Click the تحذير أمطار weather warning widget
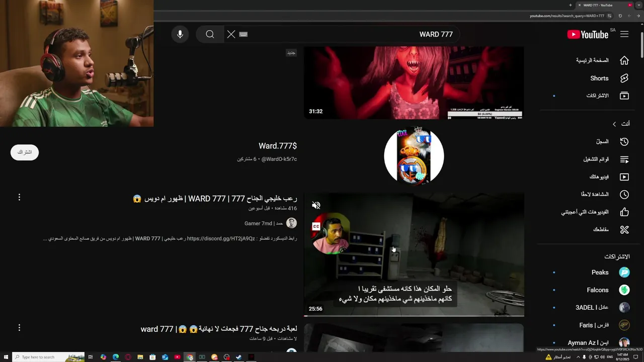The image size is (644, 362). point(558,357)
